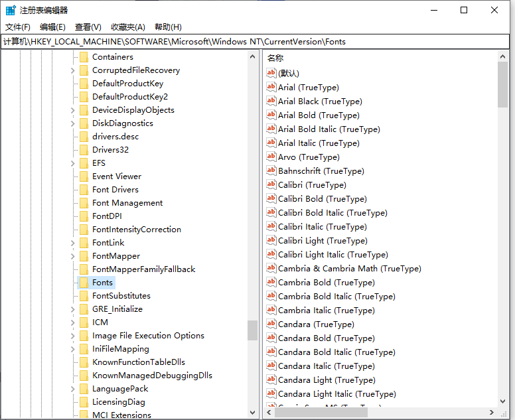Click the ab icon beside Arial Black (TrueType)
Viewport: 515px width, 420px height.
tap(271, 101)
